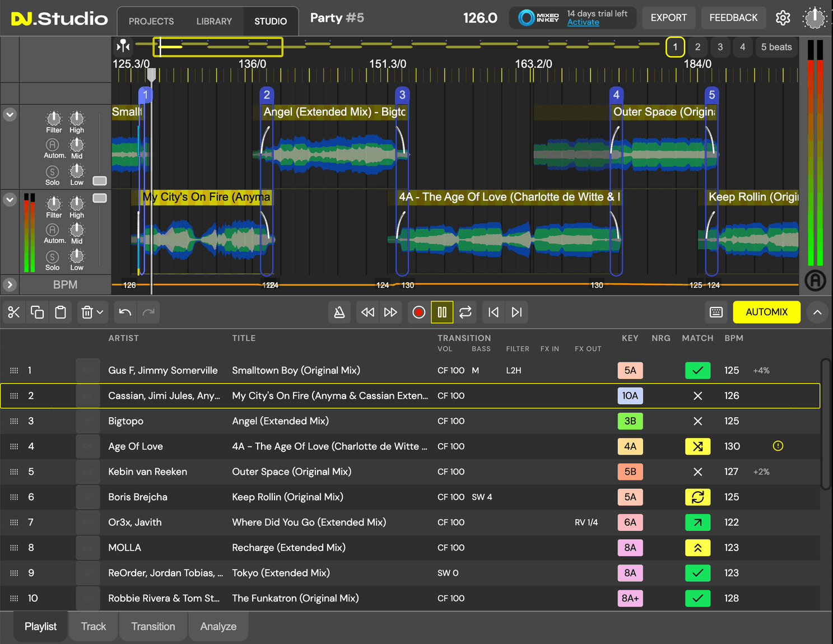Toggle the loop playback icon
Viewport: 833px width, 644px height.
pyautogui.click(x=466, y=312)
